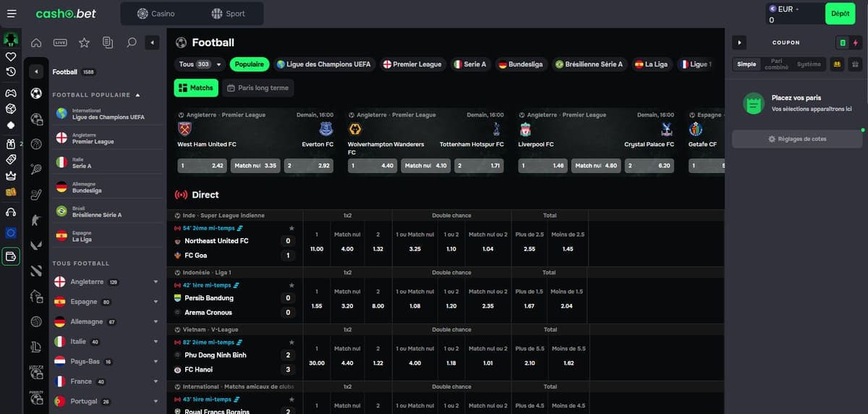Open the bet slips document icon
Screen dimensions: 868x414
pos(108,43)
